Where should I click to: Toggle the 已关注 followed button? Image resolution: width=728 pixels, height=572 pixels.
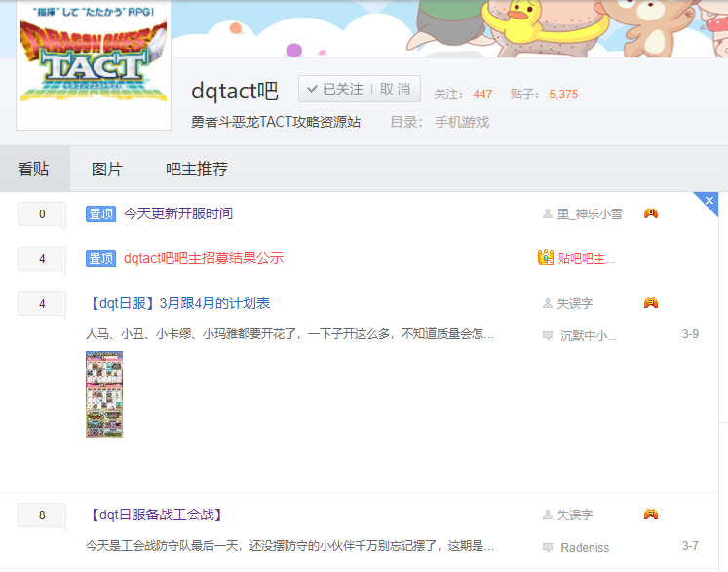[x=335, y=89]
